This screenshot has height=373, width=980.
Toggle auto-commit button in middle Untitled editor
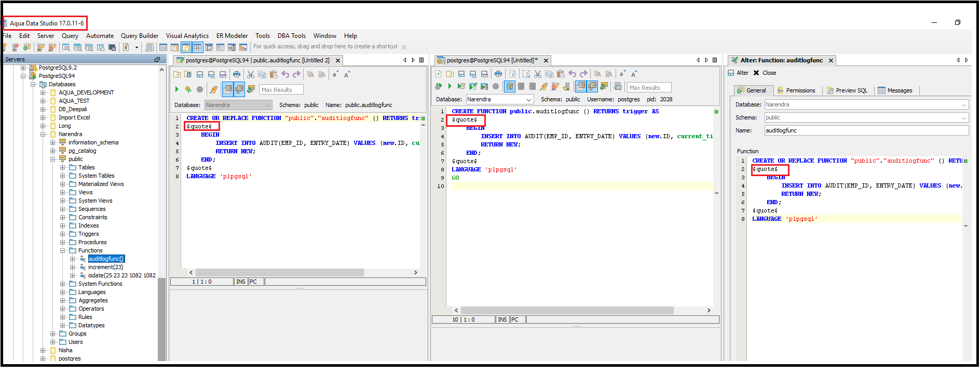point(510,86)
